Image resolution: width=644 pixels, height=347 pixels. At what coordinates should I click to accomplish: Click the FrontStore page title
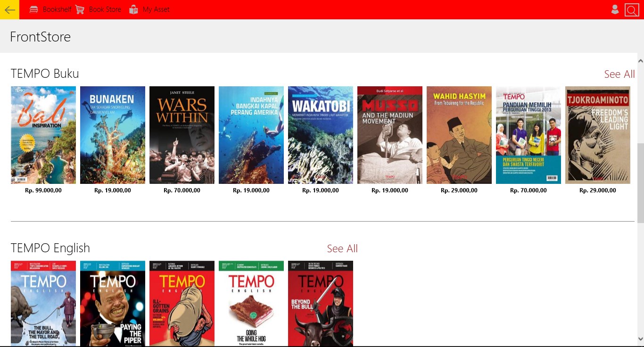[41, 37]
